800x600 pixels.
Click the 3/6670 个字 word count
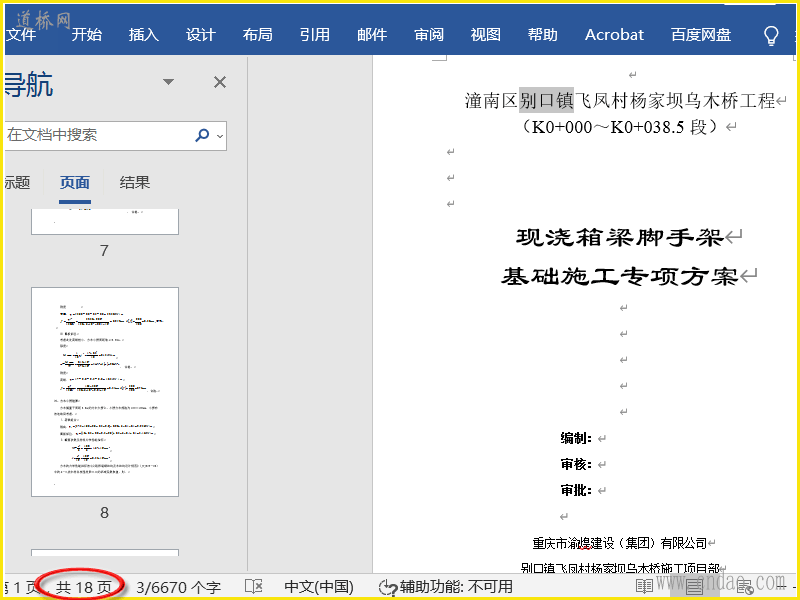tap(178, 587)
